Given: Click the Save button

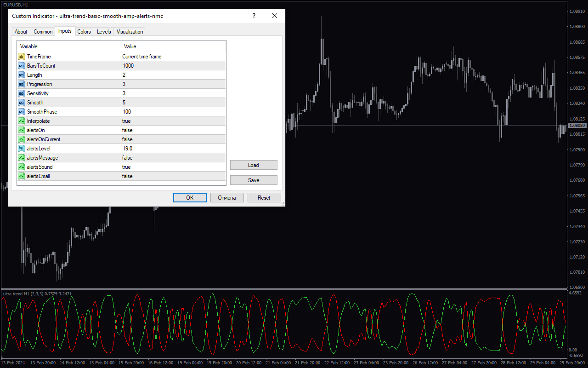Looking at the screenshot, I should coord(254,180).
